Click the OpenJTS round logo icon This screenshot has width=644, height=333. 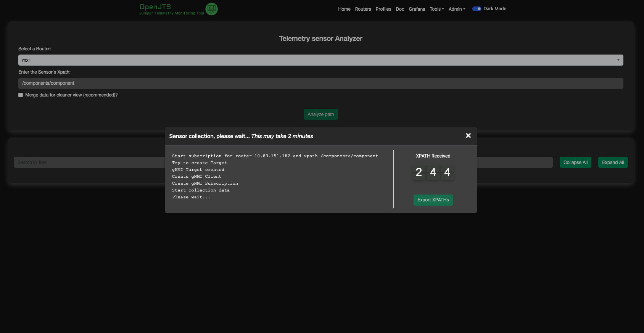coord(211,9)
